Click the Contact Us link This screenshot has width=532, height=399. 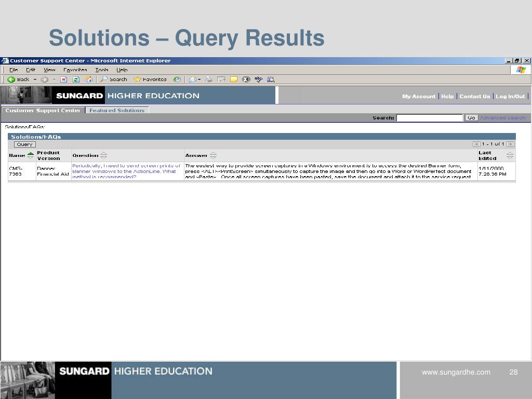pos(475,96)
